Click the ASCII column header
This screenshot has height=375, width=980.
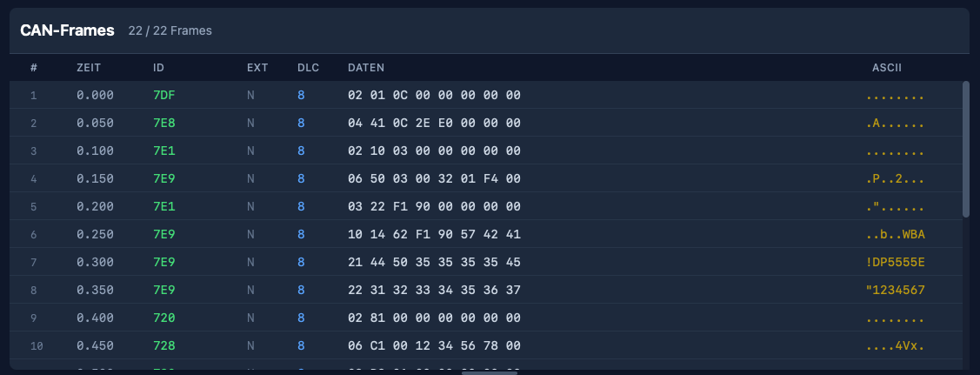tap(887, 68)
